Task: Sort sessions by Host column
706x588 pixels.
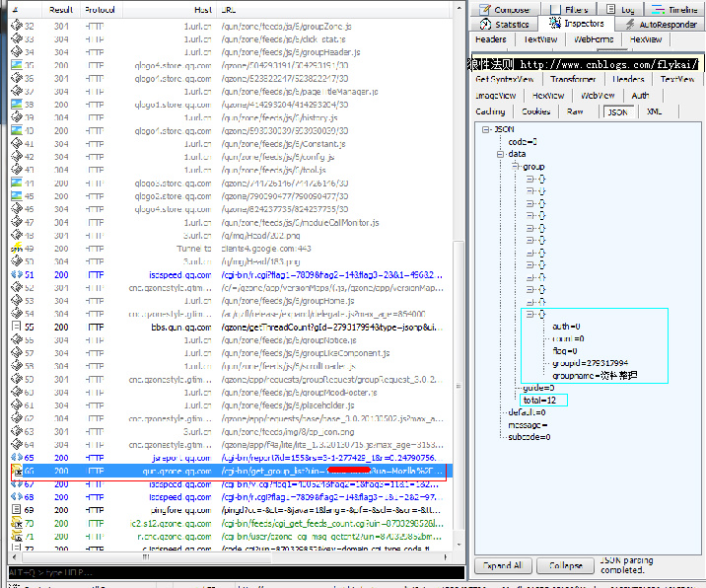Action: pyautogui.click(x=170, y=10)
